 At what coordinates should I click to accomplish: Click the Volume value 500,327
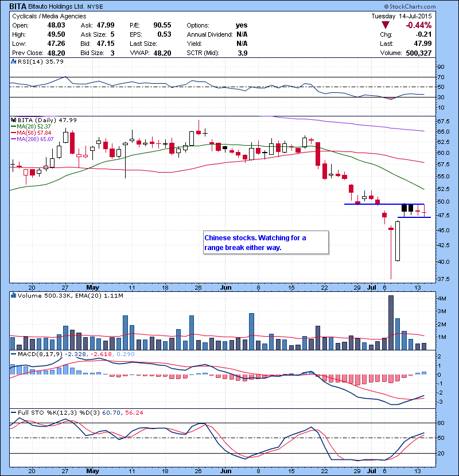tap(419, 53)
